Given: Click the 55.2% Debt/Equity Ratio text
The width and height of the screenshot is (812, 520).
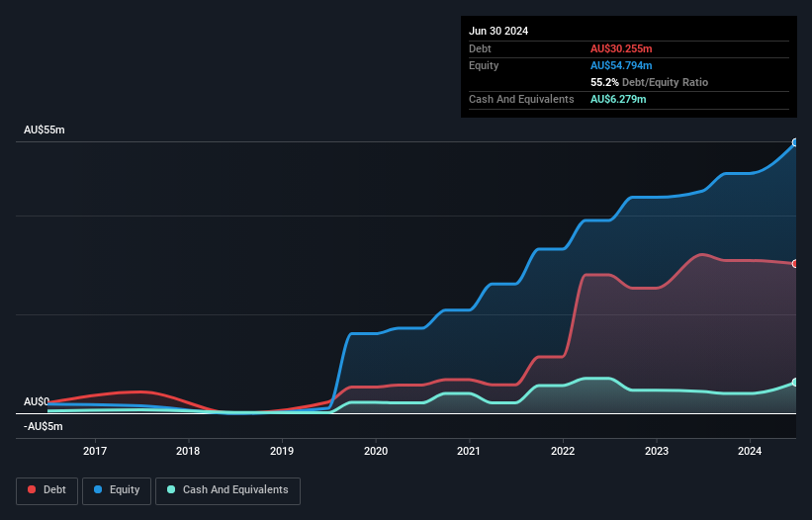Looking at the screenshot, I should 650,82.
